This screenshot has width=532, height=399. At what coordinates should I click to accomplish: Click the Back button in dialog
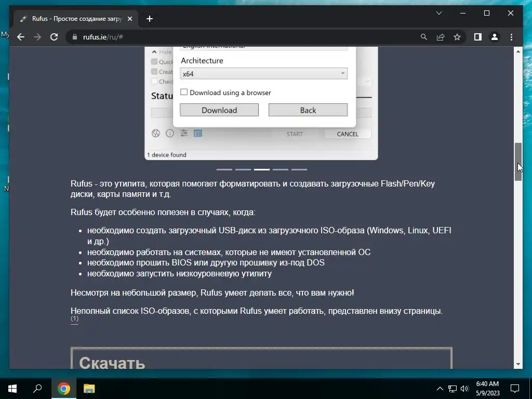308,110
